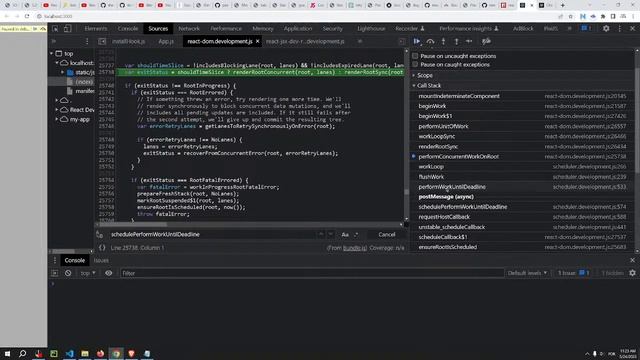Open the App.js file tab
The height and width of the screenshot is (360, 640).
pyautogui.click(x=166, y=41)
